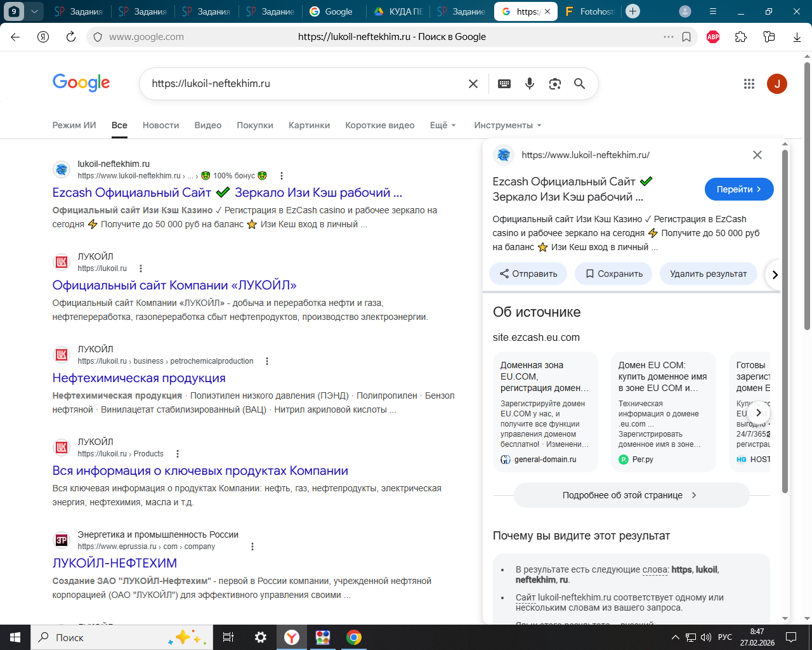The image size is (812, 650).
Task: Open general-domain.ru source card
Action: (546, 412)
